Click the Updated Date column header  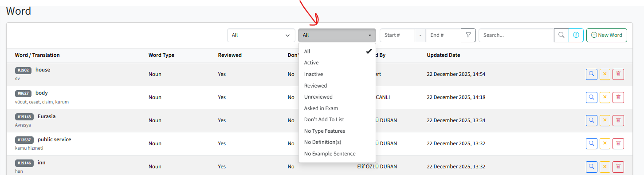pyautogui.click(x=444, y=55)
